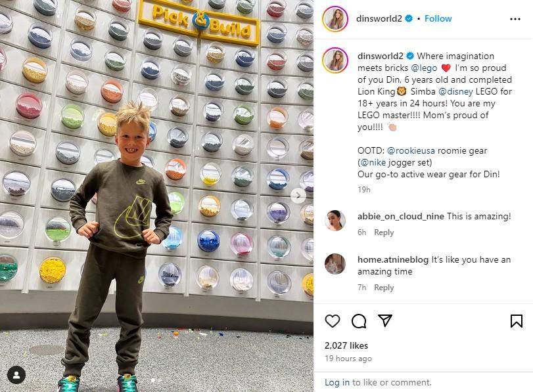Open the @disney mention link
Screen dimensions: 533x392
point(455,92)
